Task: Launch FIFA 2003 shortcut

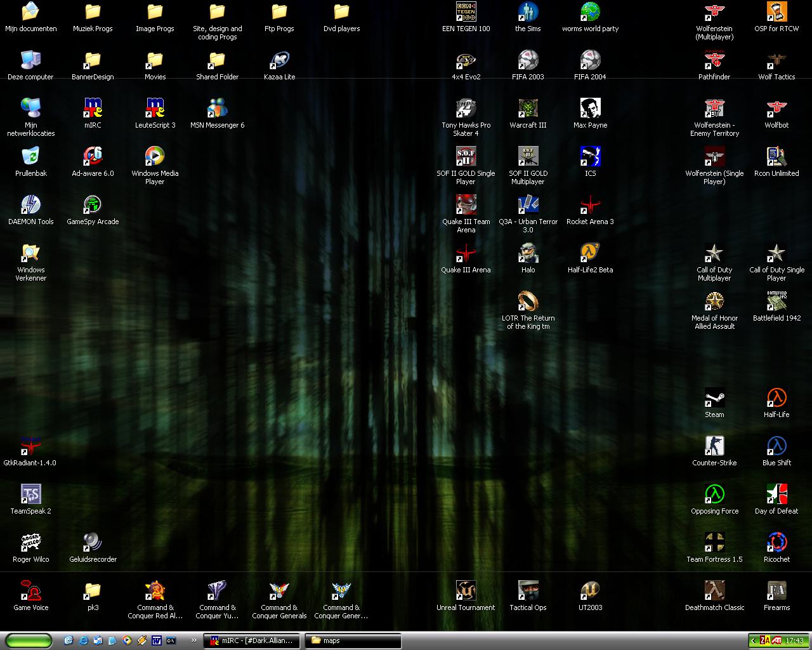Action: point(528,60)
